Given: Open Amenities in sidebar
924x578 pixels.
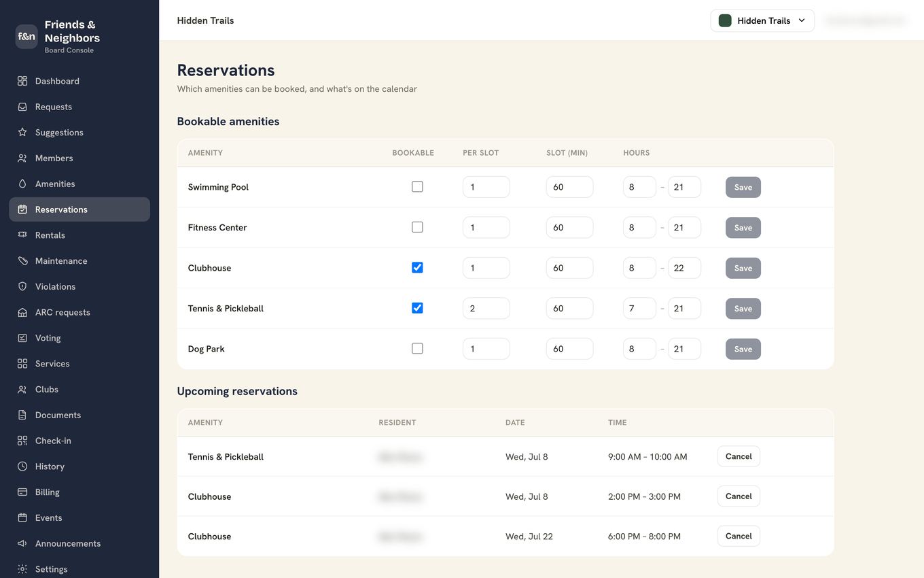Looking at the screenshot, I should tap(79, 184).
